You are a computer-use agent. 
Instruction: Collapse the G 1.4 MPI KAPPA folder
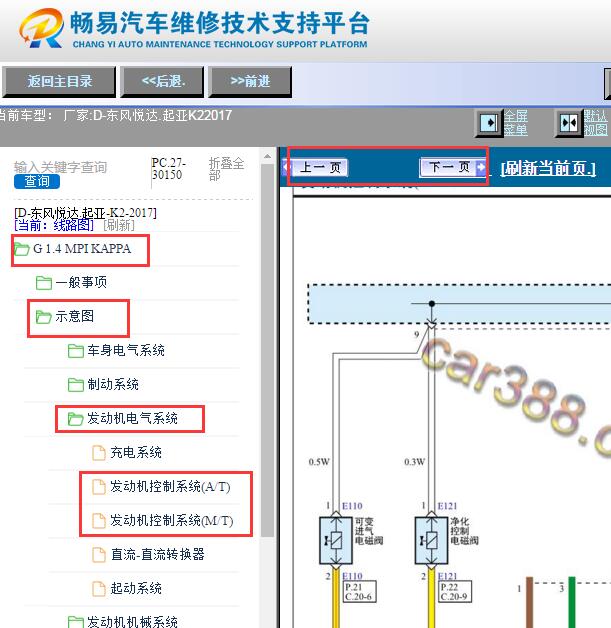[x=82, y=249]
